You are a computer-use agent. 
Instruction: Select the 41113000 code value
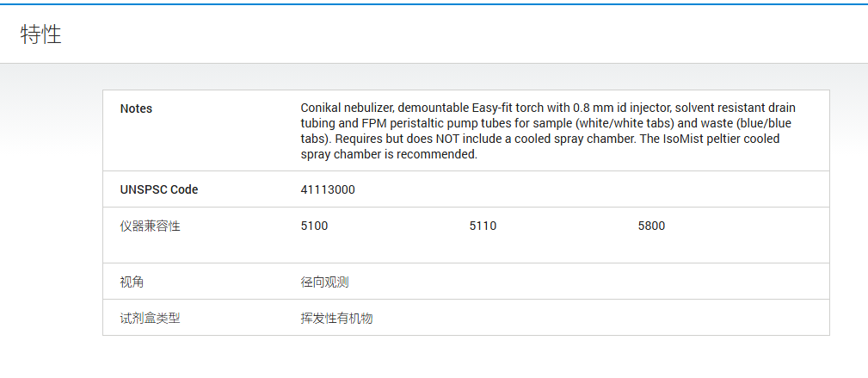coord(328,189)
